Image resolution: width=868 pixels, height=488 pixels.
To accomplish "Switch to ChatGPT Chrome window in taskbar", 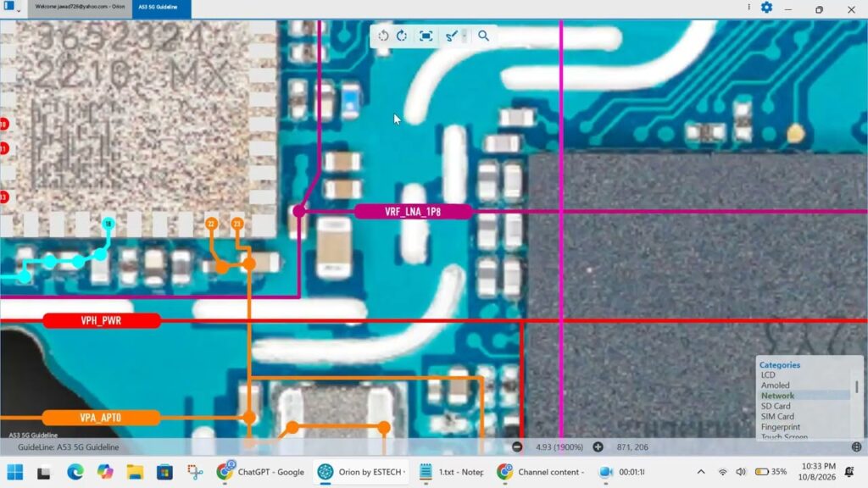I will tap(261, 472).
